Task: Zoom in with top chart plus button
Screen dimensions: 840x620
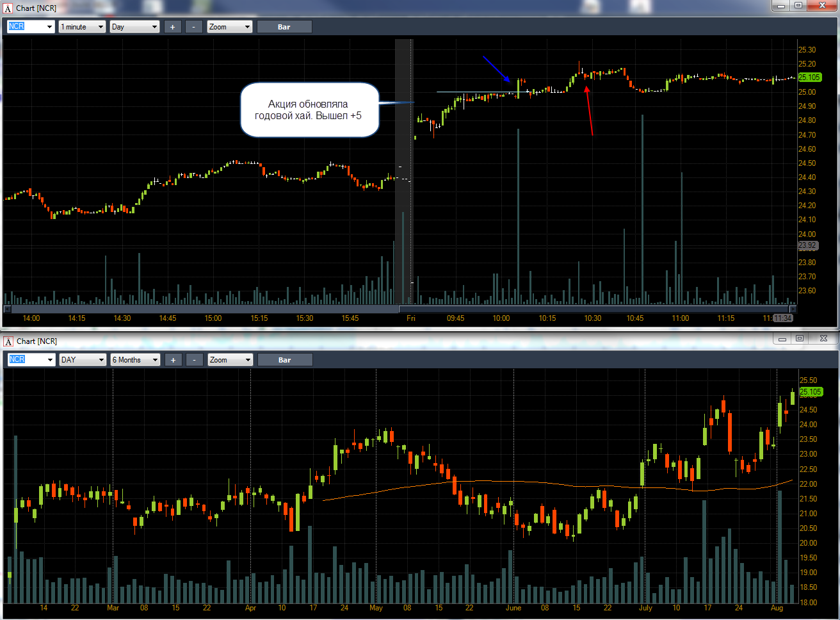Action: pos(172,27)
